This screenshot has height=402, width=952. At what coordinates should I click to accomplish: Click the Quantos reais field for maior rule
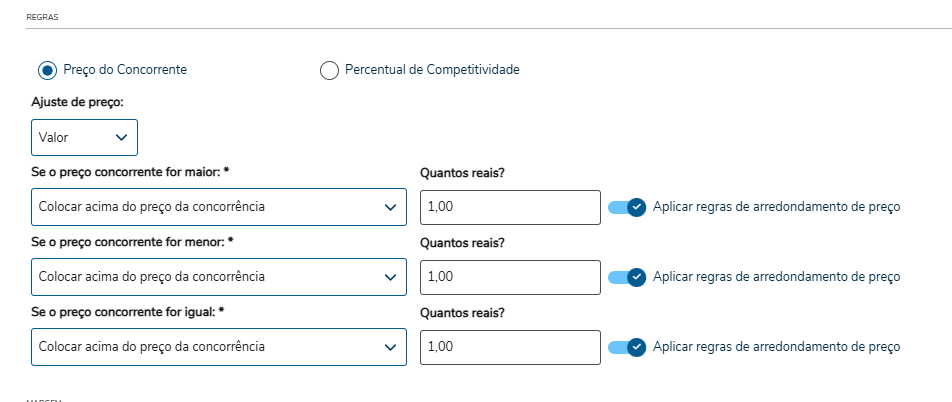click(x=510, y=207)
